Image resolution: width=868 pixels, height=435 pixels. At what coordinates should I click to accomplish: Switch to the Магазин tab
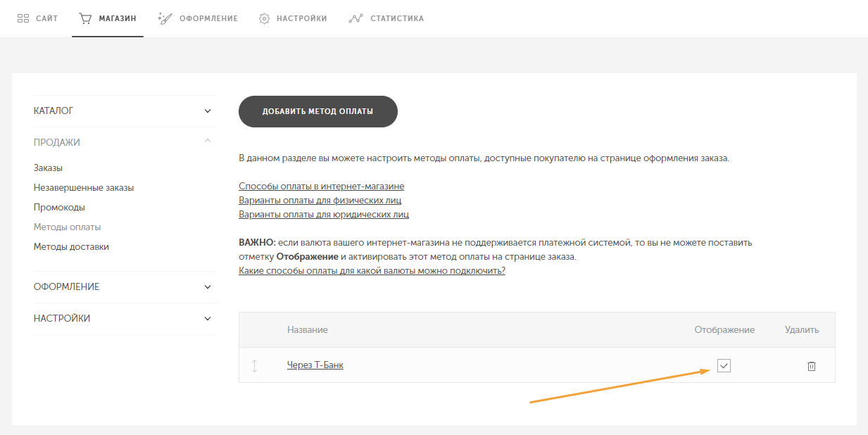[x=108, y=18]
